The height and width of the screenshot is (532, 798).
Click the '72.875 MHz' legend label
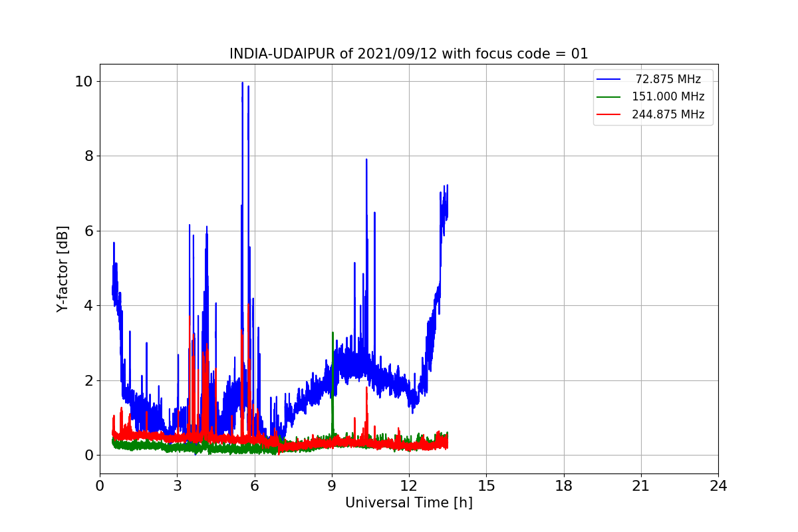[x=668, y=79]
